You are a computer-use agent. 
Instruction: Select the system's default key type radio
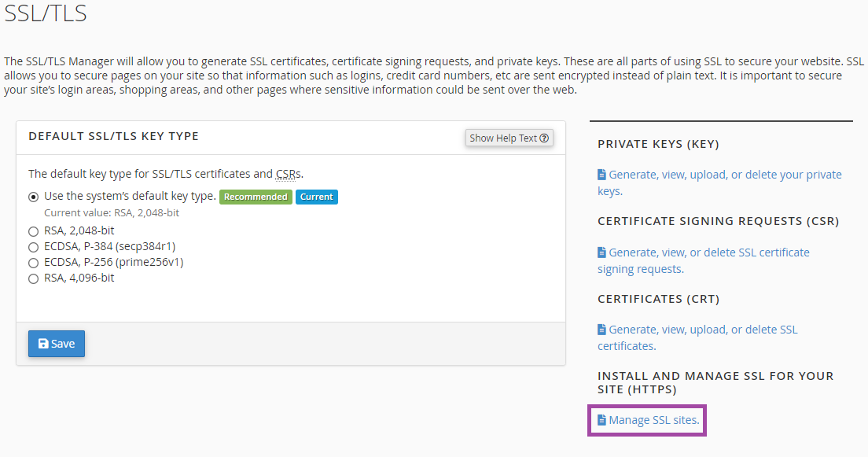click(33, 197)
